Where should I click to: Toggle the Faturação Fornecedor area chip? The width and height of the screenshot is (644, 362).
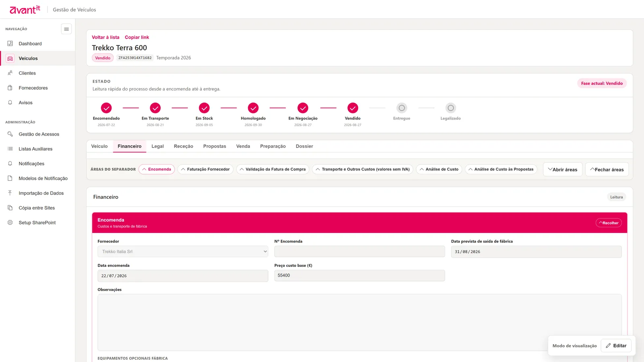click(x=205, y=169)
